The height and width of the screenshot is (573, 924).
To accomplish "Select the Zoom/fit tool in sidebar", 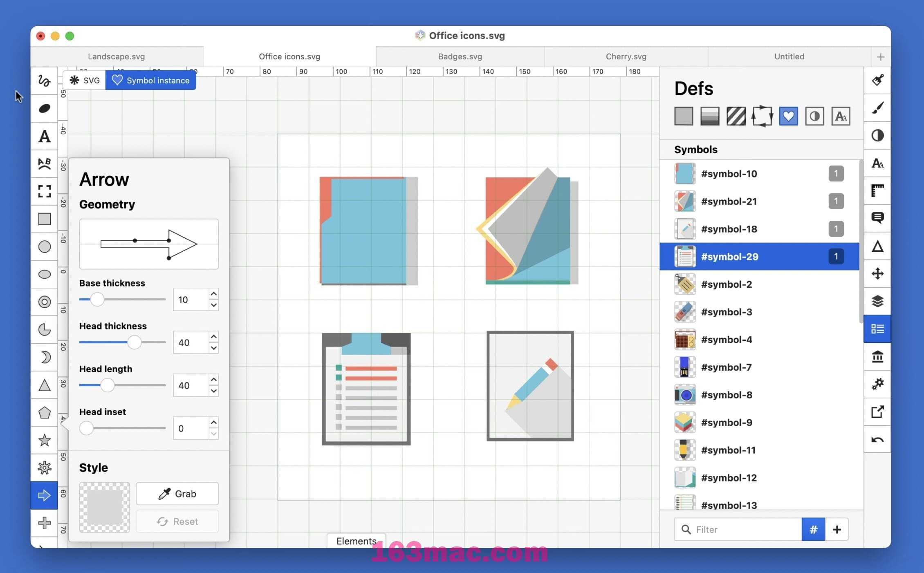I will 44,191.
